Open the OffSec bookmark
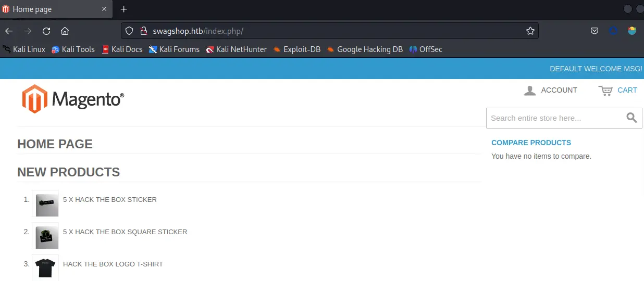Viewport: 644px width, 281px height. coord(426,49)
